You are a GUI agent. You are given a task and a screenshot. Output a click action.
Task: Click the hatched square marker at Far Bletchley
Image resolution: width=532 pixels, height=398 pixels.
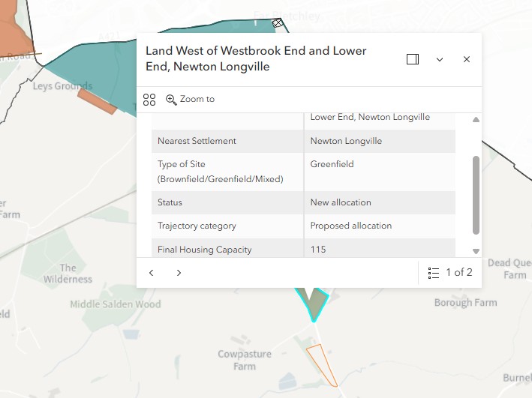(x=277, y=23)
